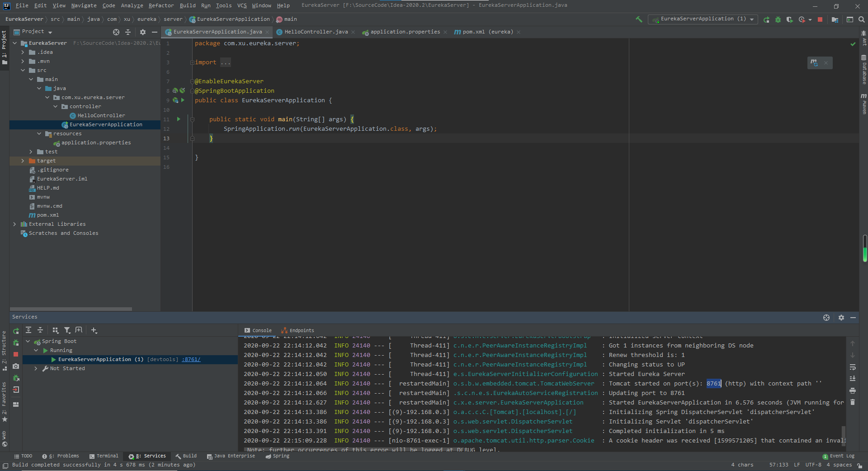The height and width of the screenshot is (471, 868).
Task: Click the Exit icon in Services side toolbar
Action: click(x=16, y=390)
